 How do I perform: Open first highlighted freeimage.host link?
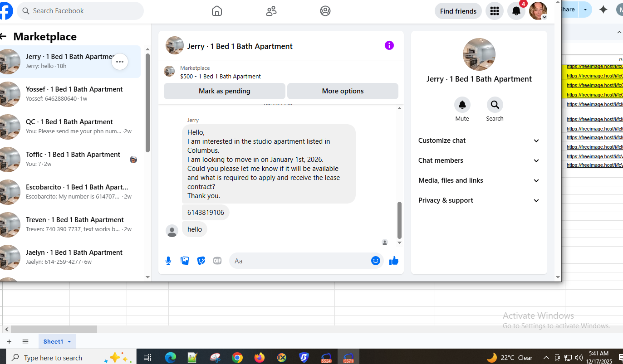pyautogui.click(x=594, y=67)
